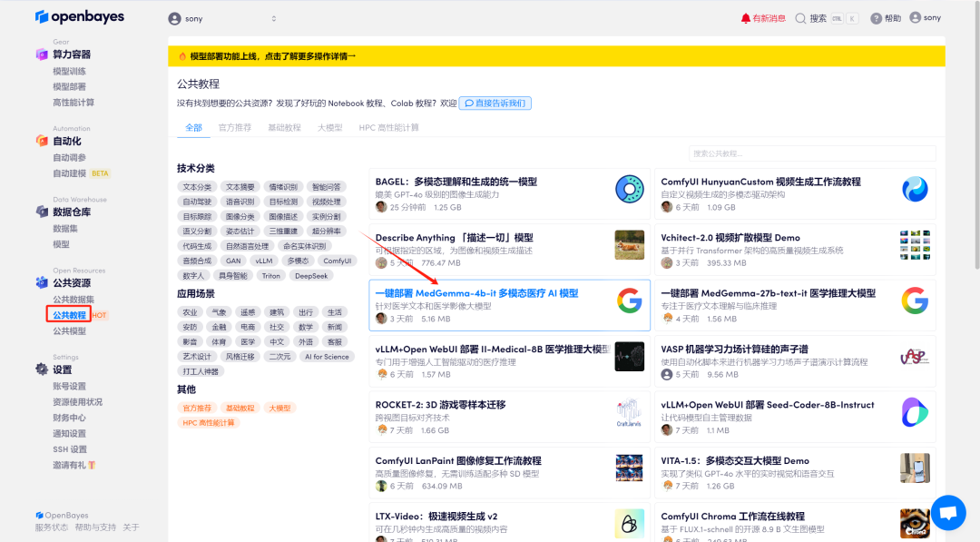
Task: Open the ROCKET-2: 3D 游戏零样本迁移 title
Action: [441, 405]
